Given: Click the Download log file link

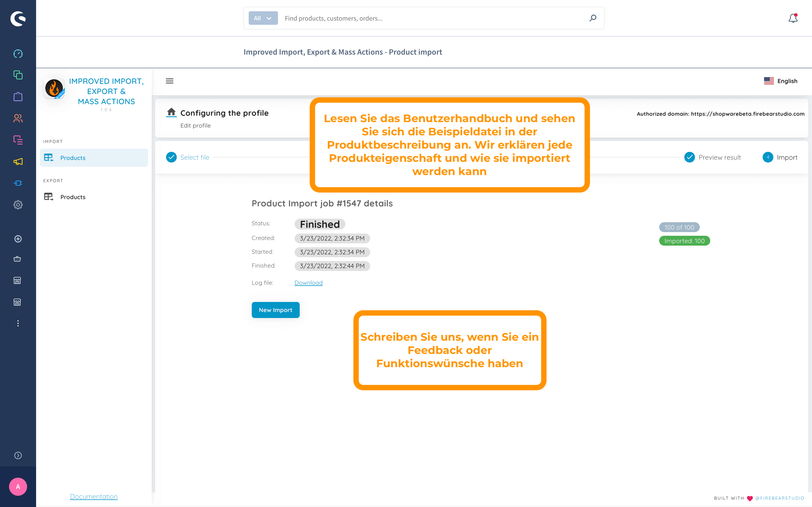Looking at the screenshot, I should pyautogui.click(x=309, y=283).
